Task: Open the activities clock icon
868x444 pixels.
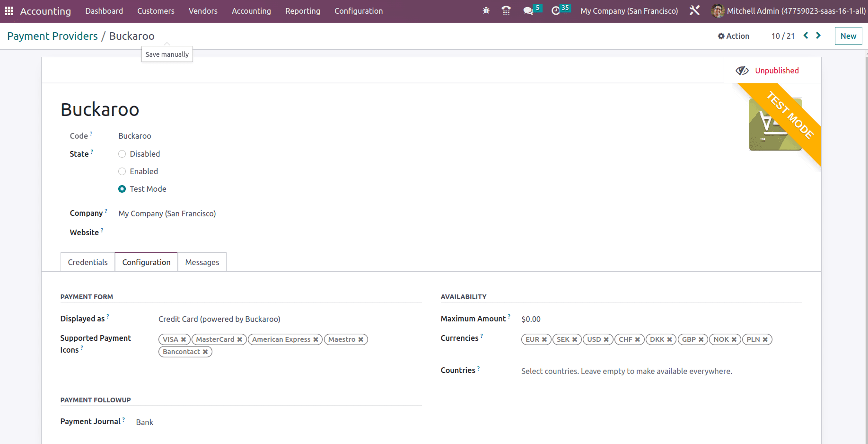Action: tap(556, 10)
